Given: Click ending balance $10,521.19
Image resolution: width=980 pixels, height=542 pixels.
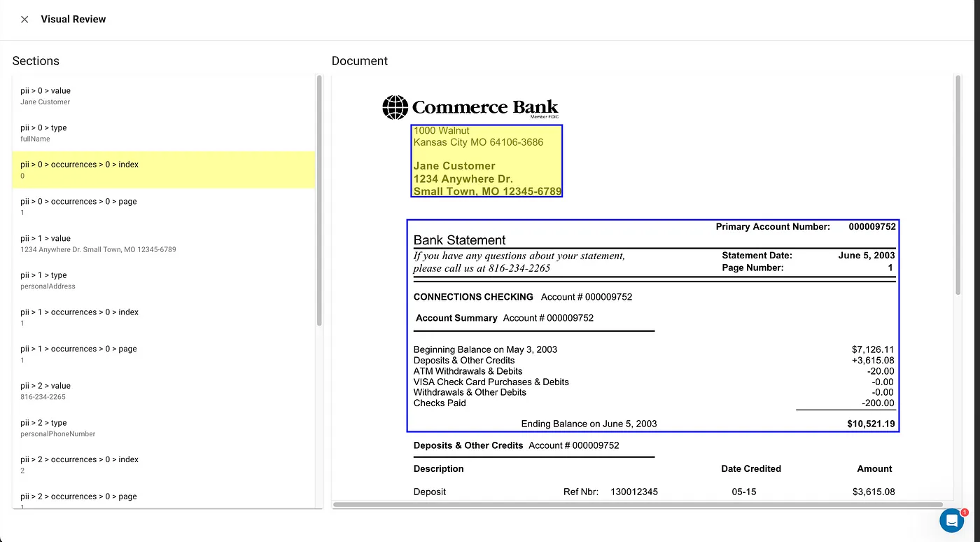Looking at the screenshot, I should (x=871, y=424).
